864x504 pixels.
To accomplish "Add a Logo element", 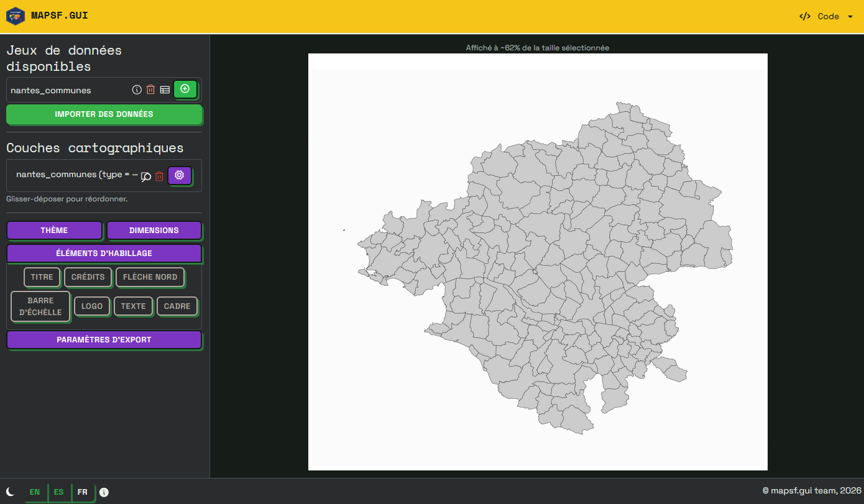I will point(92,306).
